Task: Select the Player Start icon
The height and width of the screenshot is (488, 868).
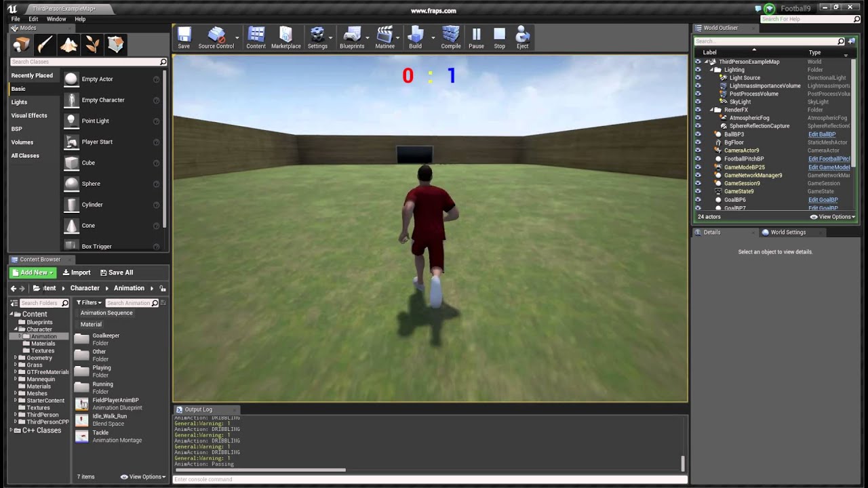Action: (x=71, y=142)
